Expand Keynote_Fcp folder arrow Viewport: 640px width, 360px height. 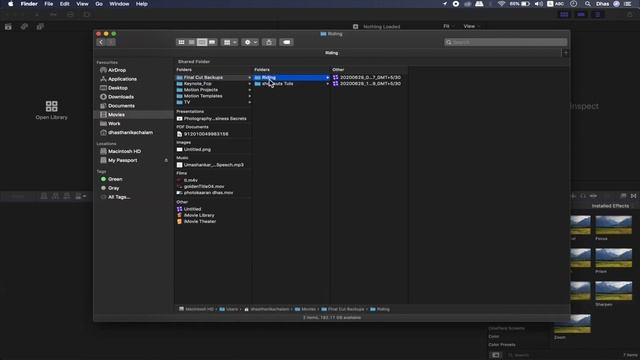(x=249, y=84)
